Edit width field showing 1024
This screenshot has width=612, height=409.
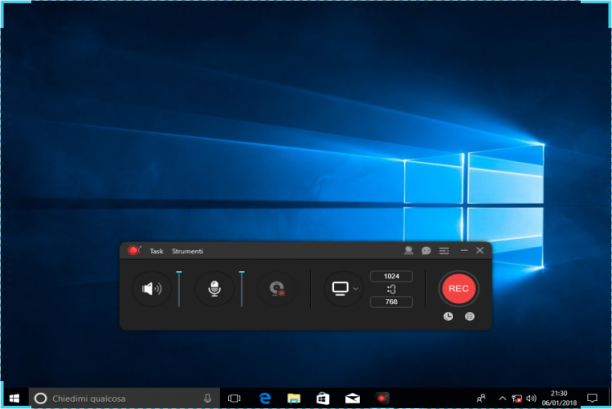click(x=391, y=276)
